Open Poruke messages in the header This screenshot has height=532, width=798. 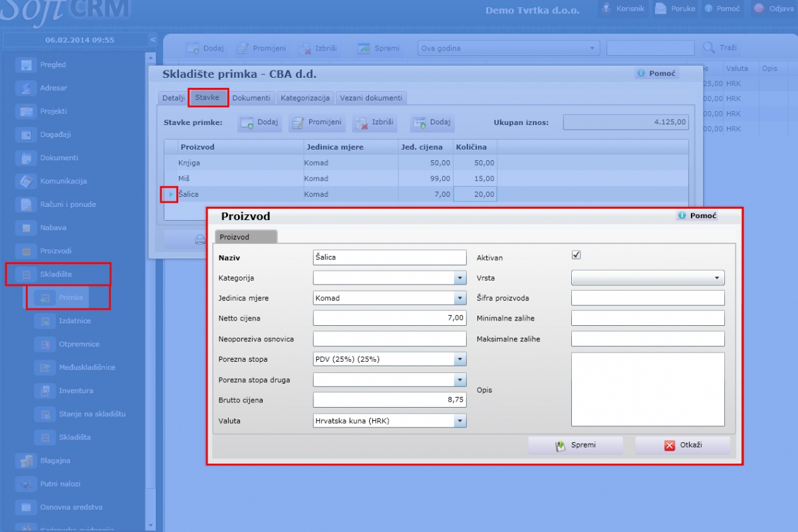click(x=675, y=9)
